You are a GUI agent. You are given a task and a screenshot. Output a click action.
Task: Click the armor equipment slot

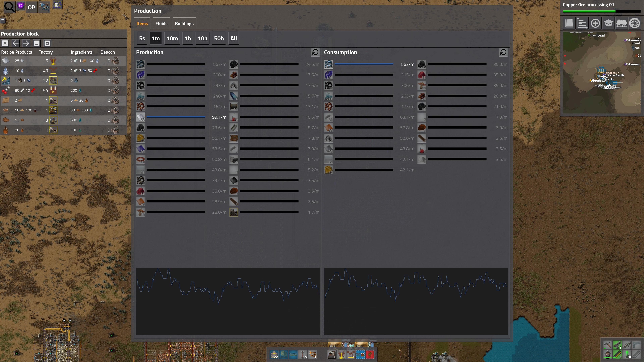607,354
